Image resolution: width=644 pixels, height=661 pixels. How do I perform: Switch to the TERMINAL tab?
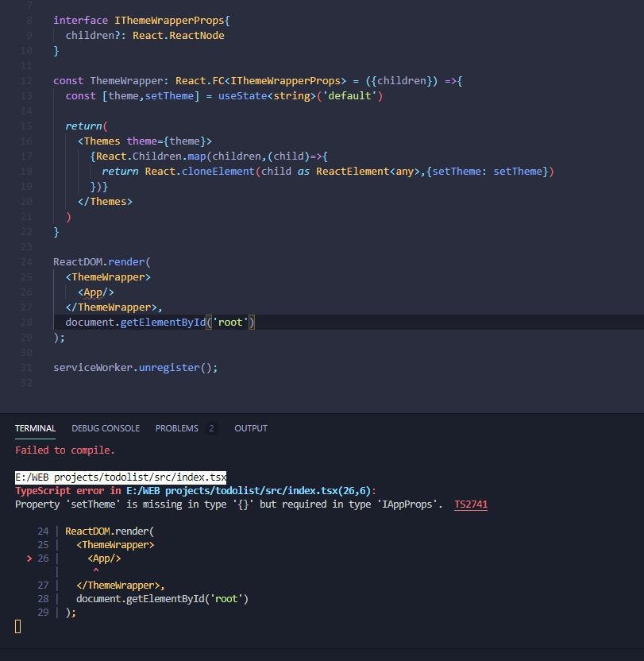tap(36, 428)
